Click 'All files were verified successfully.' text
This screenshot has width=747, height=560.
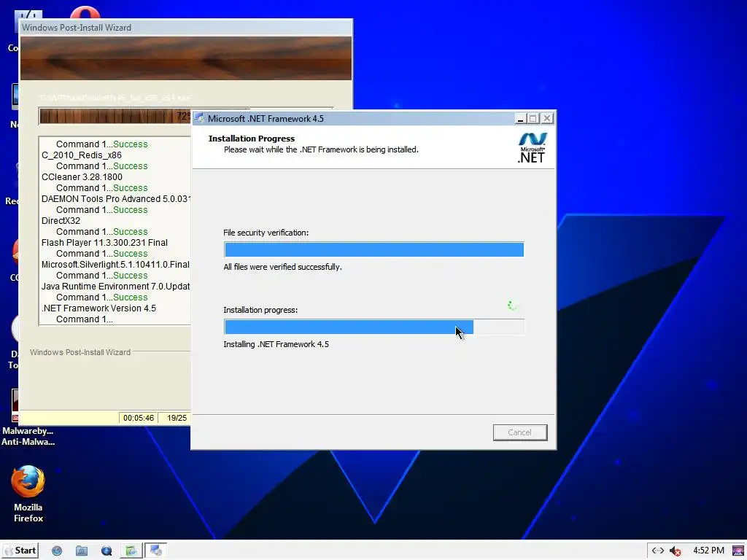pyautogui.click(x=282, y=267)
